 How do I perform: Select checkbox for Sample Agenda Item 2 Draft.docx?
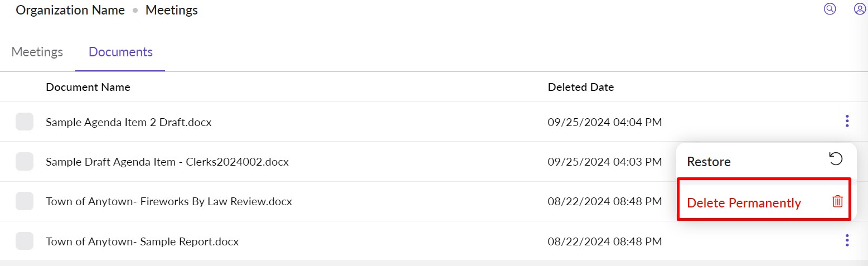[x=25, y=122]
